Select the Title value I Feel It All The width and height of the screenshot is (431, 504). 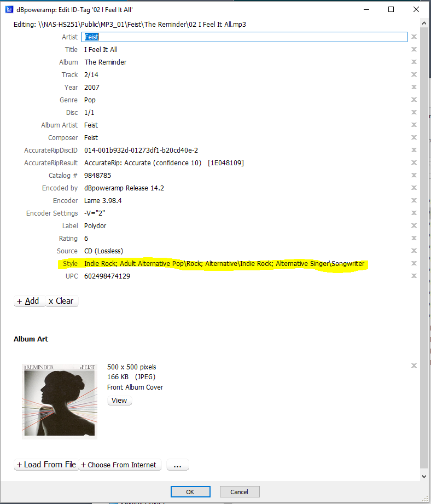point(100,49)
